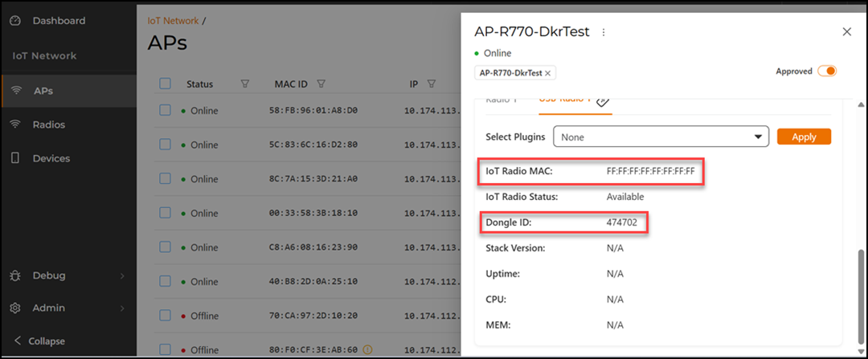Click the Online status for 58:FB:96:01:A8:D0
The width and height of the screenshot is (868, 359).
click(x=204, y=111)
